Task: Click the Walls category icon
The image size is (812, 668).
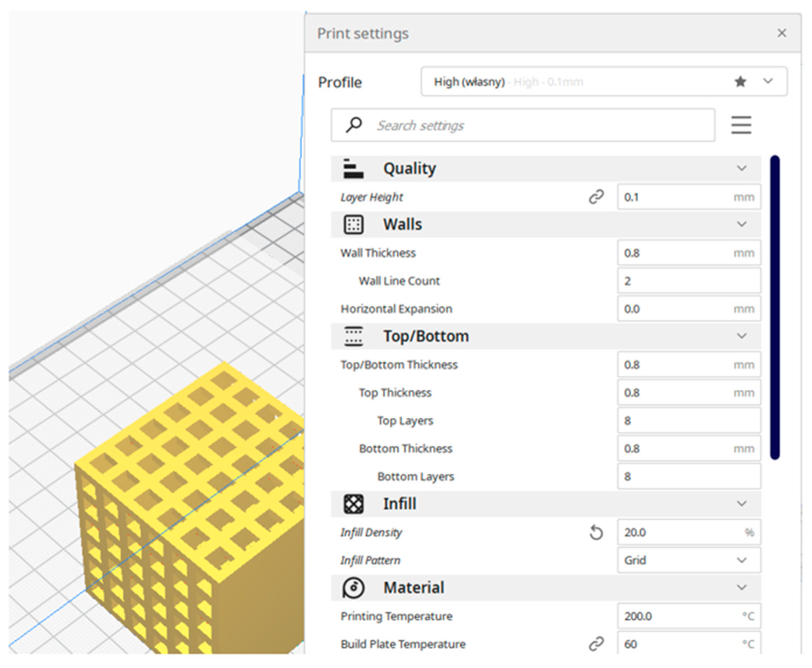Action: tap(353, 224)
